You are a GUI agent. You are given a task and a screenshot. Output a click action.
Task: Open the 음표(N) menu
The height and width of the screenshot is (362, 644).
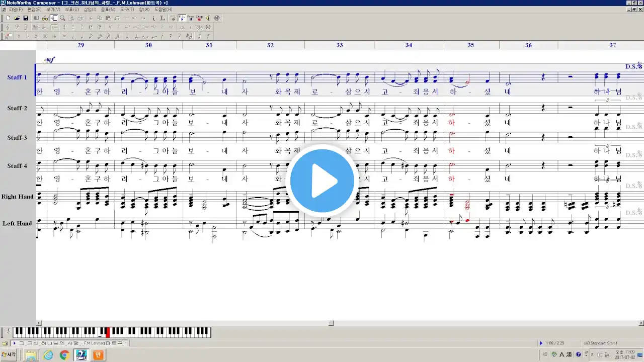click(x=108, y=10)
